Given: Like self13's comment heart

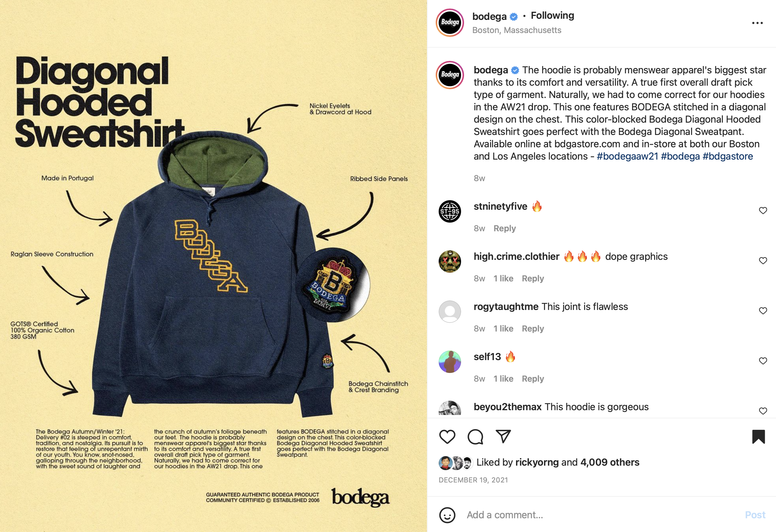Looking at the screenshot, I should point(763,361).
